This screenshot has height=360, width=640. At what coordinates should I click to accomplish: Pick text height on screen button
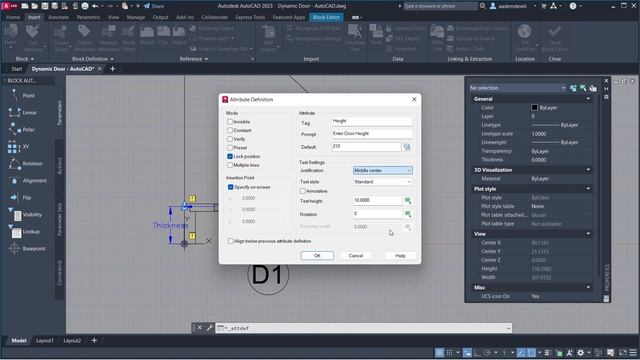pos(407,200)
